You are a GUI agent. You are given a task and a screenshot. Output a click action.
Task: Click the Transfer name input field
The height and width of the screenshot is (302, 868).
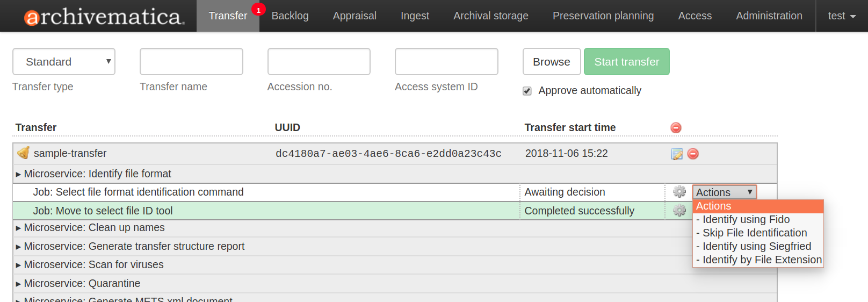[x=191, y=62]
